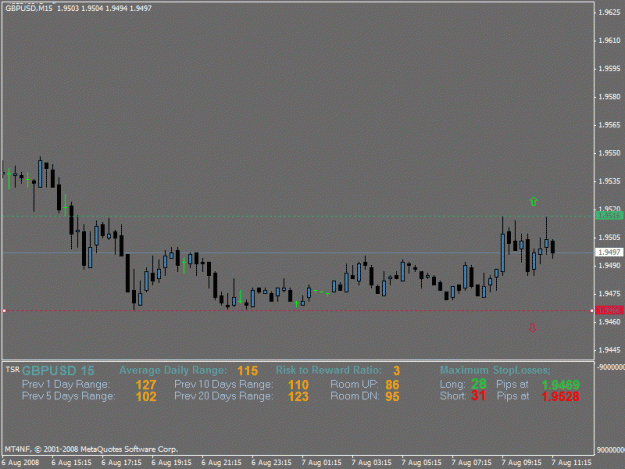Click the Prev 1 Day Range label
Viewport: 625px width, 469px height.
(x=66, y=385)
